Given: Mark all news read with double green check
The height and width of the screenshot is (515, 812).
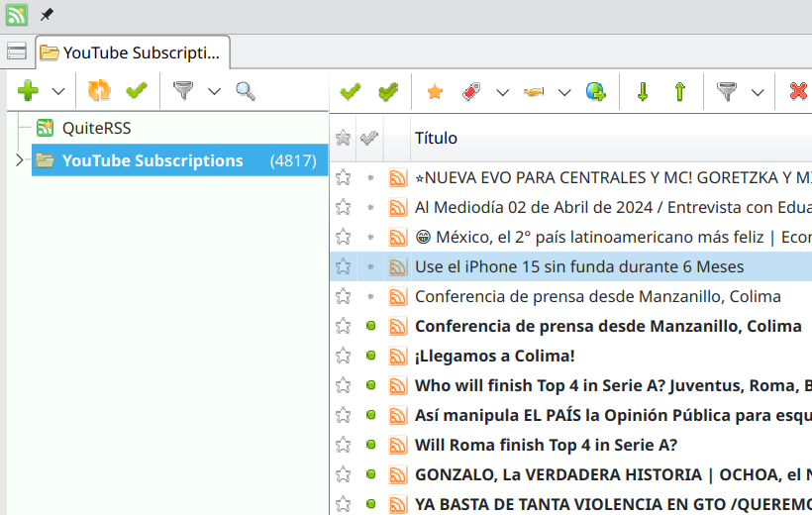Looking at the screenshot, I should (388, 92).
